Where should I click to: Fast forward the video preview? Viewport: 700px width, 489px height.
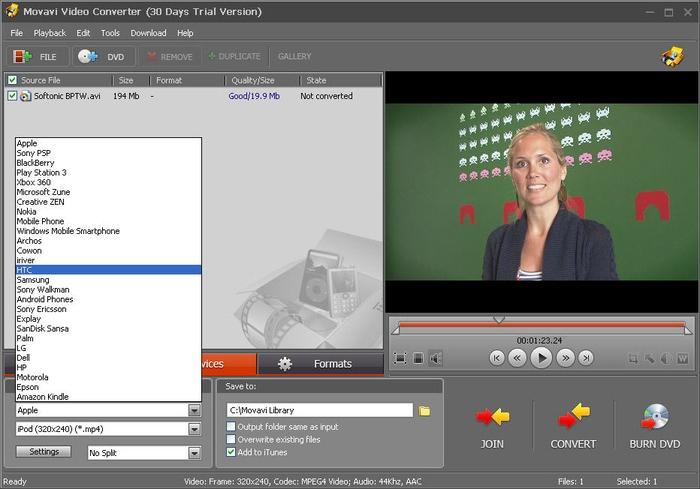(565, 358)
